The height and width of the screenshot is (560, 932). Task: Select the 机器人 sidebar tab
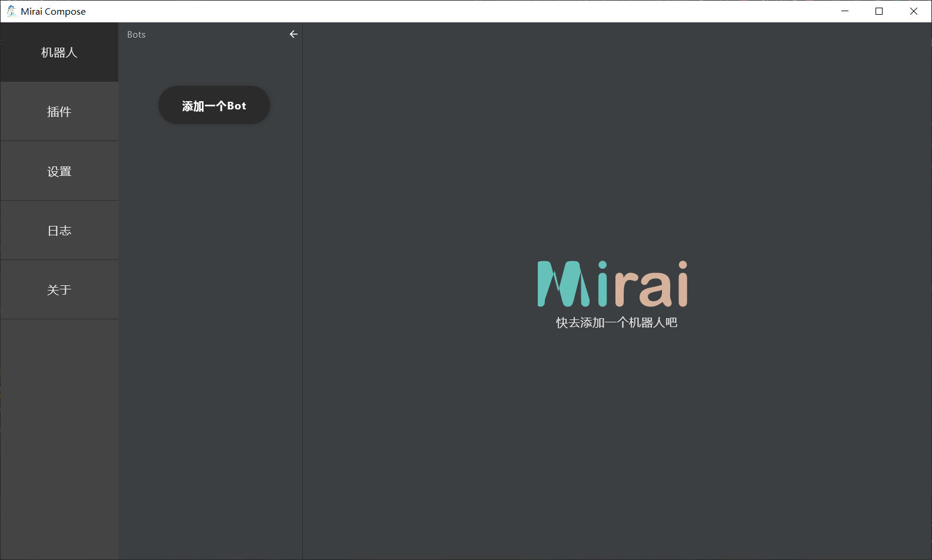(59, 52)
